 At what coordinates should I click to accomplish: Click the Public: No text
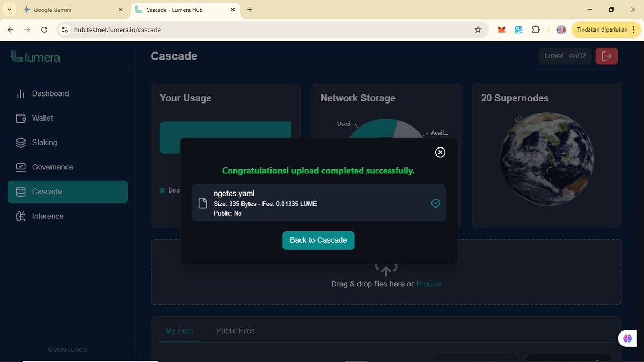[x=228, y=213]
